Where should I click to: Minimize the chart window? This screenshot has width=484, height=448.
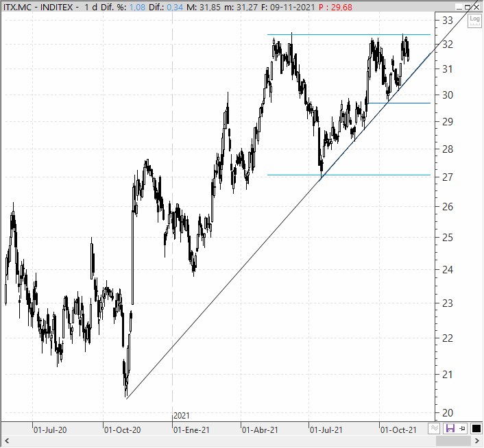459,7
